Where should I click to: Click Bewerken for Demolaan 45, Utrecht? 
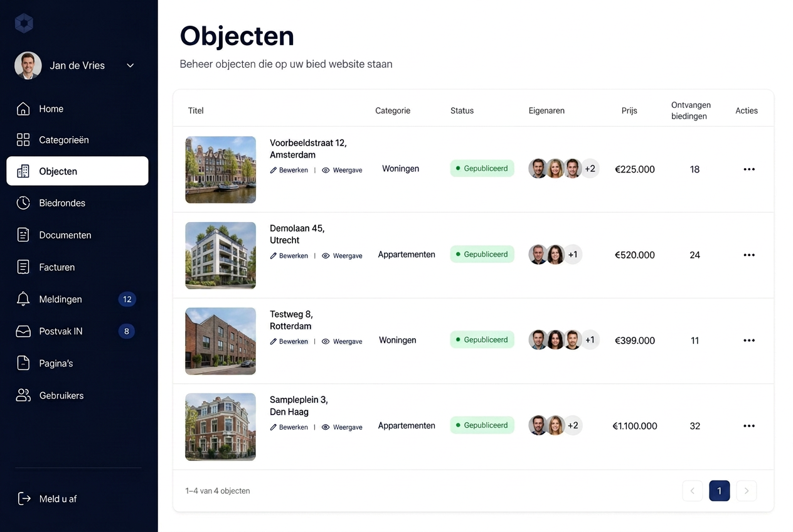pyautogui.click(x=289, y=256)
